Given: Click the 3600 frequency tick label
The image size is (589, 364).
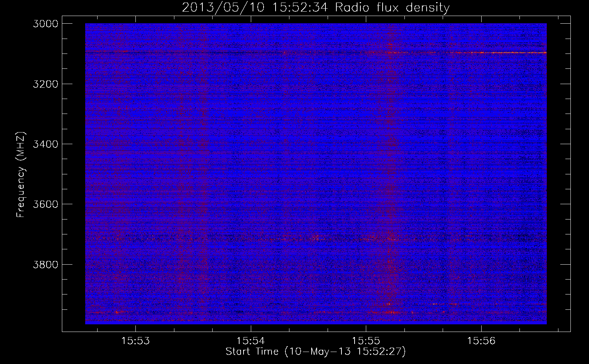Looking at the screenshot, I should pos(46,204).
